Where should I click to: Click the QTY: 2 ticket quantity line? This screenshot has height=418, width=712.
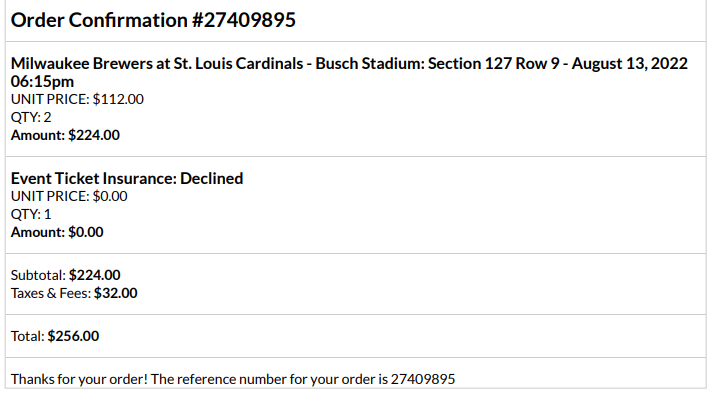coord(31,117)
